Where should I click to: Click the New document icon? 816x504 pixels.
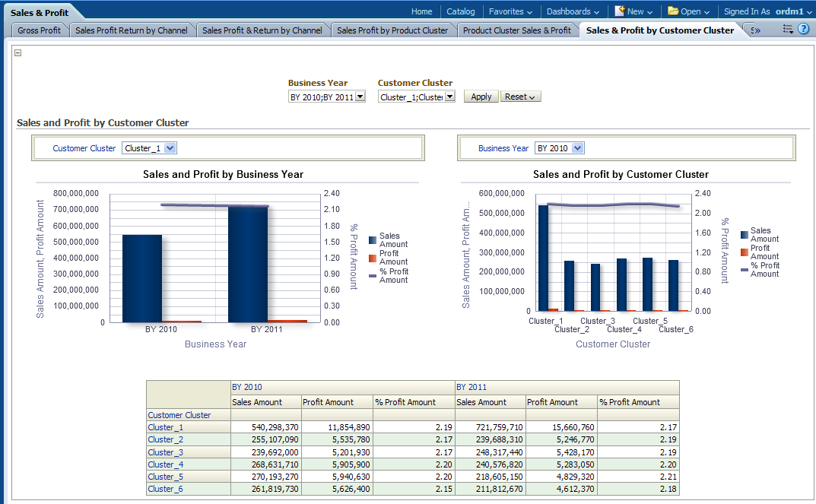(x=620, y=11)
